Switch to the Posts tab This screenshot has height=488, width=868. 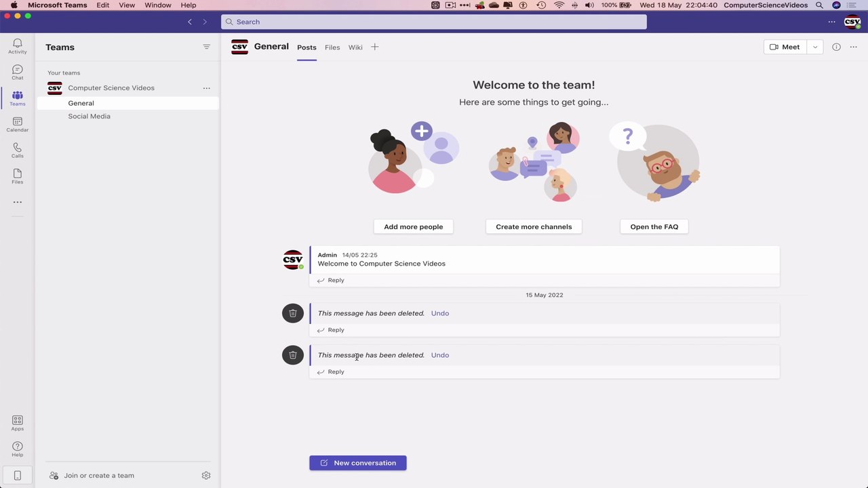click(x=307, y=47)
